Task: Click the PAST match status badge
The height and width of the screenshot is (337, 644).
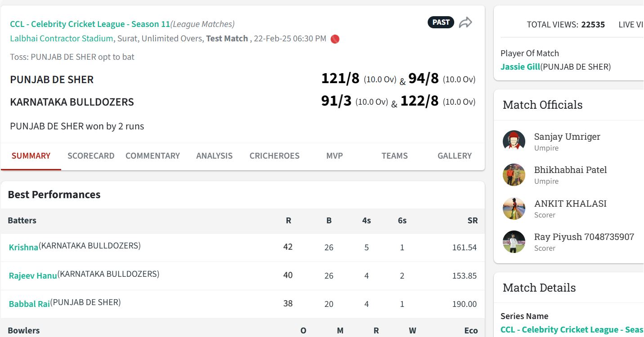Action: coord(440,22)
